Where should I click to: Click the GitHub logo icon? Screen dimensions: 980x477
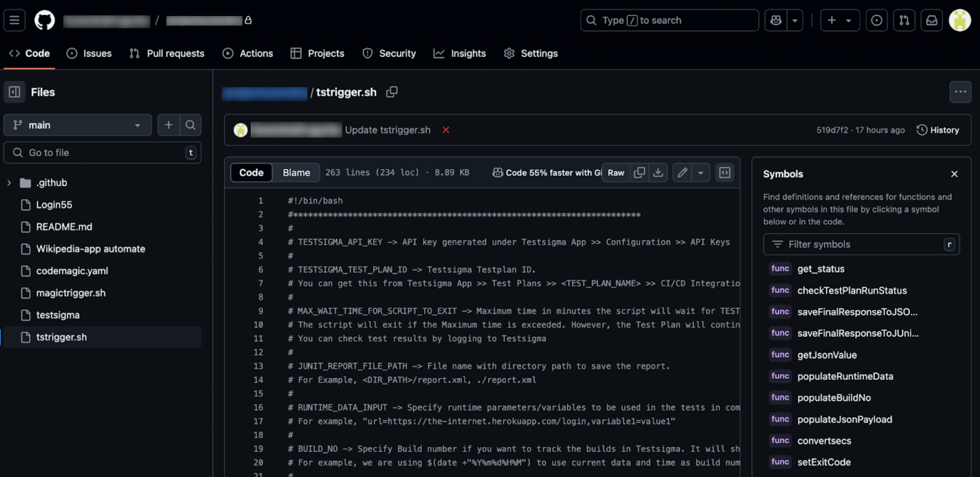tap(44, 20)
